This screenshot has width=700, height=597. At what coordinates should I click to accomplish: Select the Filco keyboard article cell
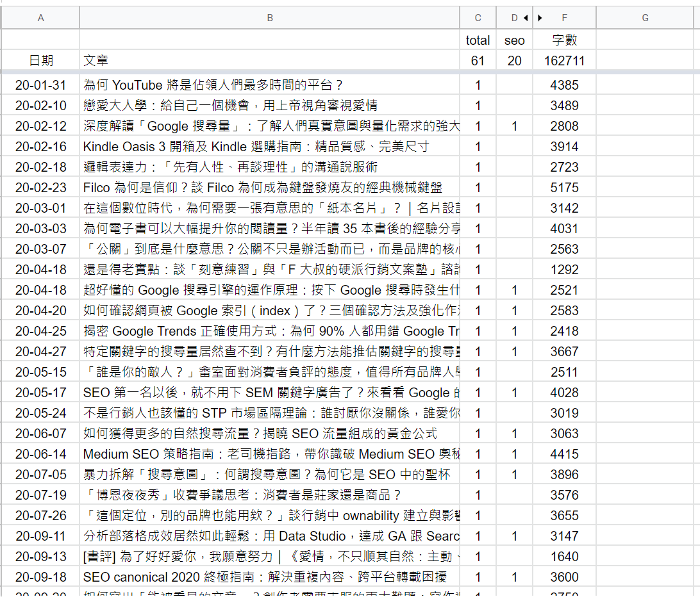point(263,188)
